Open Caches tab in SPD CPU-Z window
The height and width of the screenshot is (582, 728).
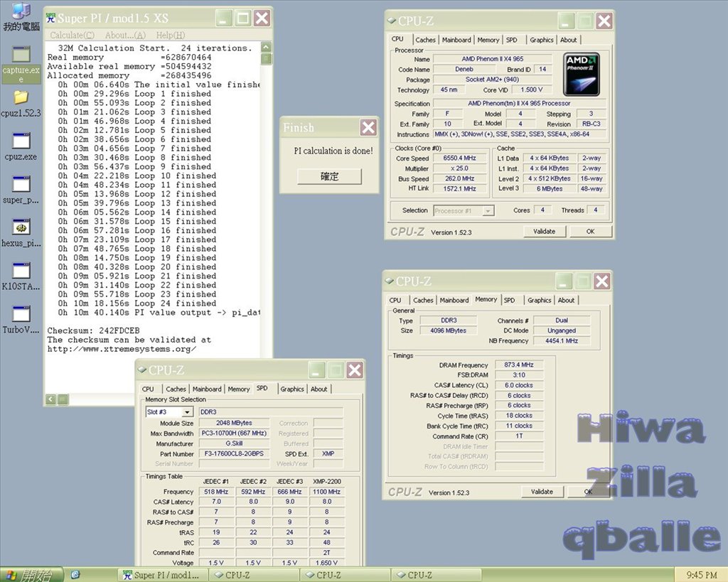176,389
